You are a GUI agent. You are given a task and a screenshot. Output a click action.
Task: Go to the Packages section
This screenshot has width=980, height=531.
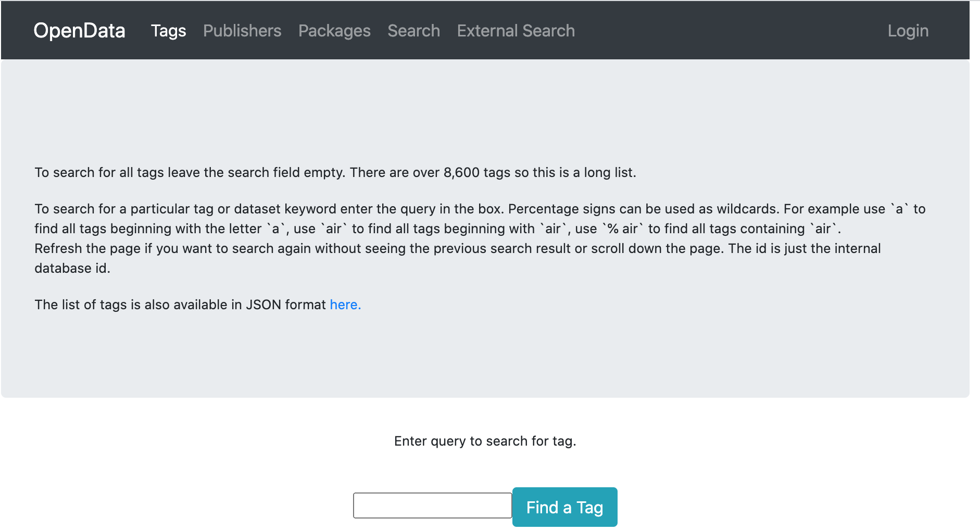pos(334,31)
